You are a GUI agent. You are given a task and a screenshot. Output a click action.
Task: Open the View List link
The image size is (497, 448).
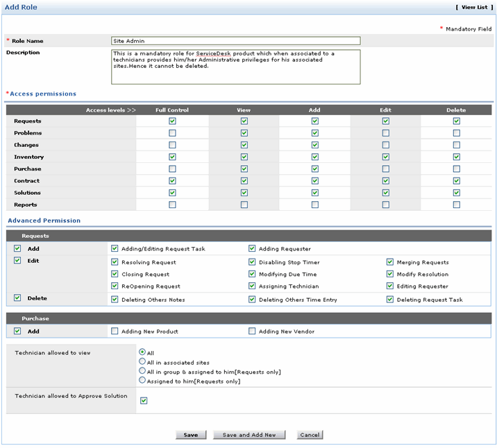click(x=473, y=7)
